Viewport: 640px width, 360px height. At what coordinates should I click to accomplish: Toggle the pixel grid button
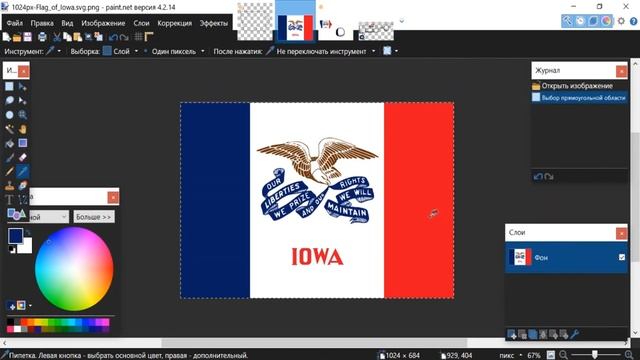(x=138, y=37)
